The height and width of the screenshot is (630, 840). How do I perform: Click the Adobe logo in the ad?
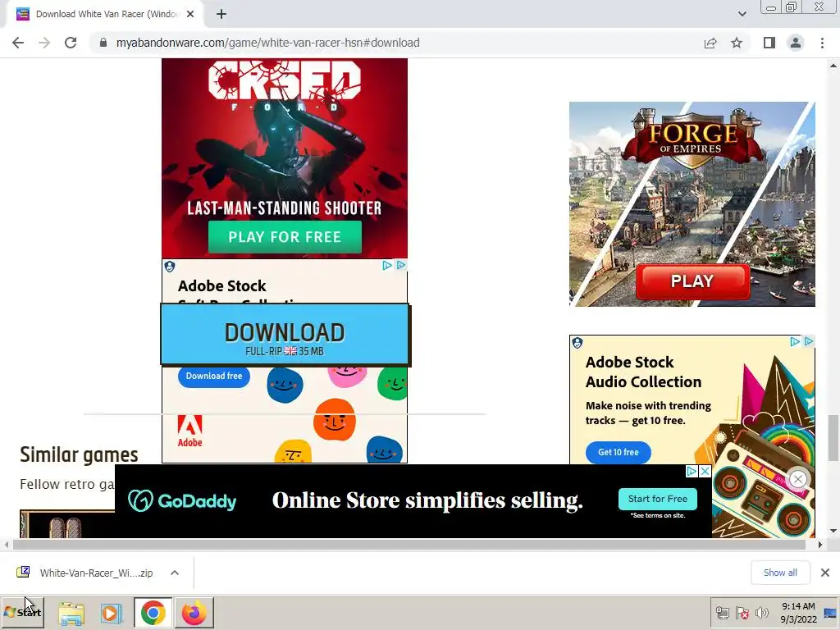click(x=190, y=431)
